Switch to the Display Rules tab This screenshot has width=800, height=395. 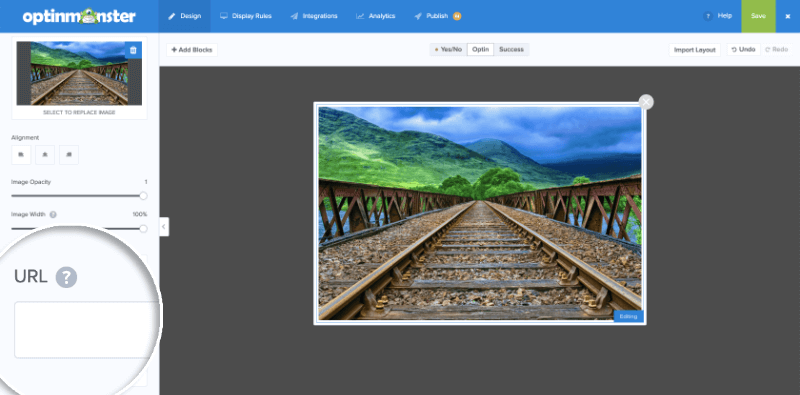click(x=246, y=16)
